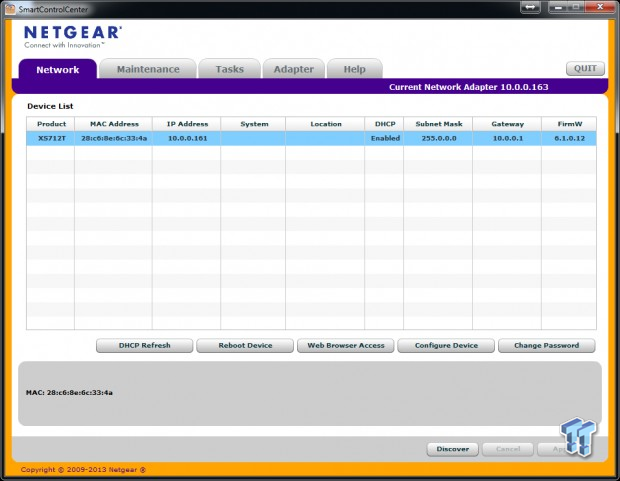Screen dimensions: 620x481
Task: Click the MAC Address column header
Action: tap(113, 124)
